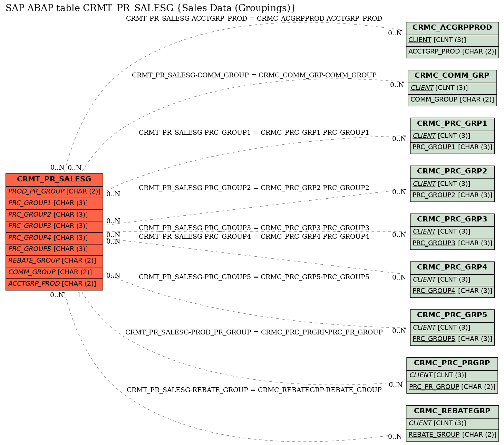Viewport: 504px width, 445px height.
Task: Click the REBATE_GROUP relationship label
Action: click(x=254, y=390)
